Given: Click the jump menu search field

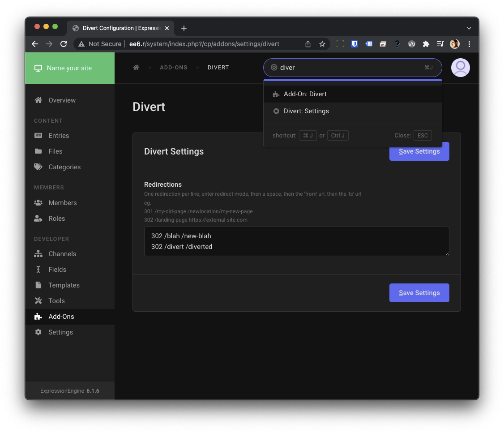Looking at the screenshot, I should click(x=353, y=68).
